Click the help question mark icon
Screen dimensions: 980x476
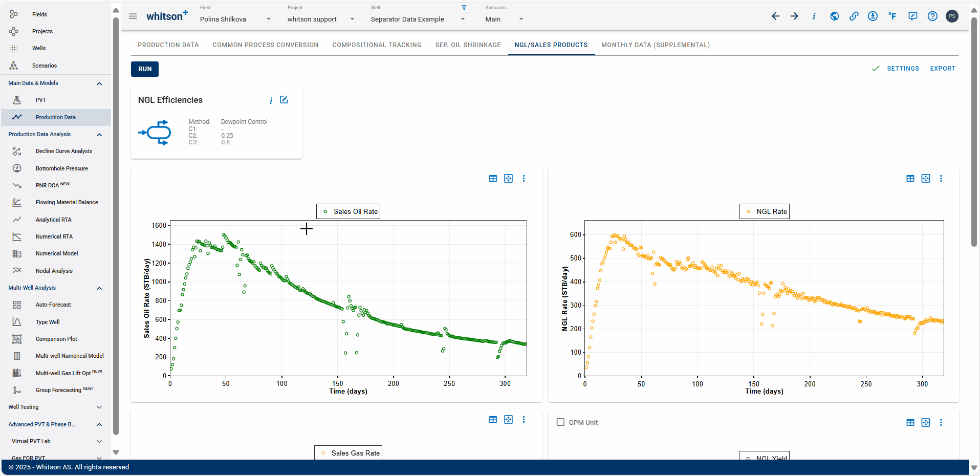pyautogui.click(x=932, y=16)
